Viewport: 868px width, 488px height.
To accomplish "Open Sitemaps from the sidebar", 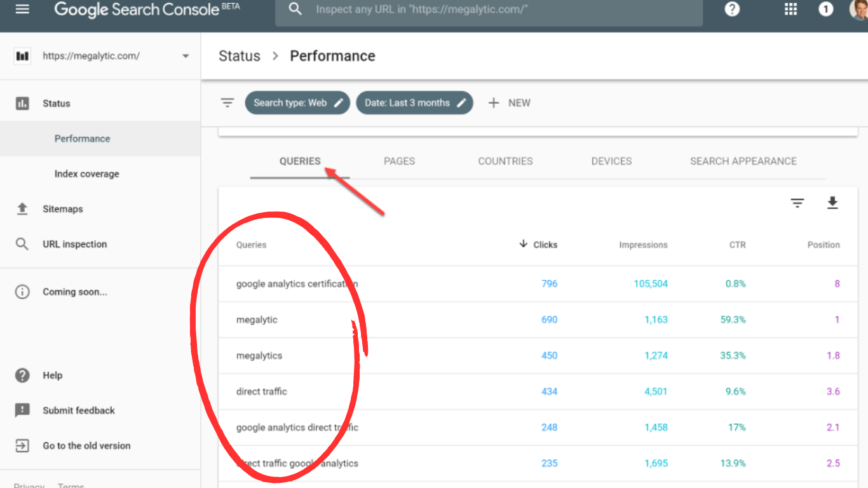I will [63, 209].
